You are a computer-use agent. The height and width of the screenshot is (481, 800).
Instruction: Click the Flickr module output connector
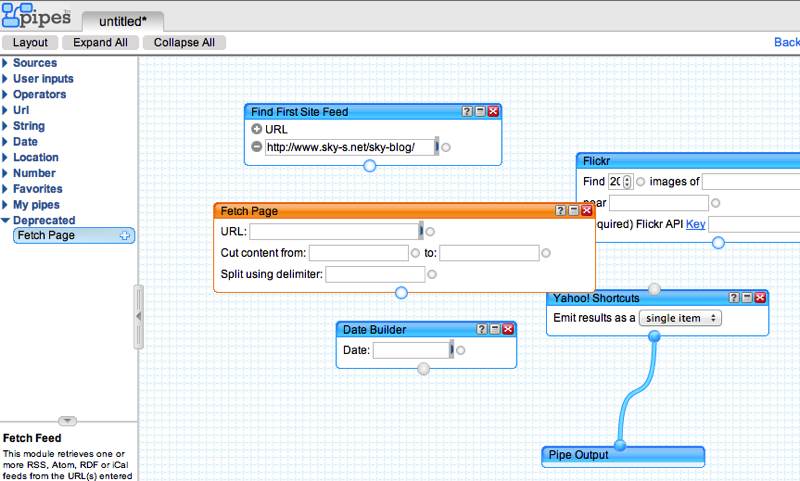point(718,242)
